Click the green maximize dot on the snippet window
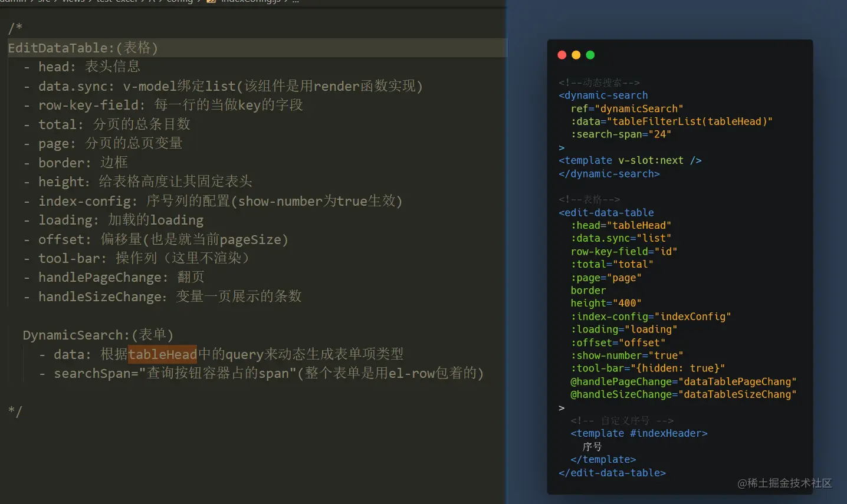Image resolution: width=847 pixels, height=504 pixels. [590, 55]
